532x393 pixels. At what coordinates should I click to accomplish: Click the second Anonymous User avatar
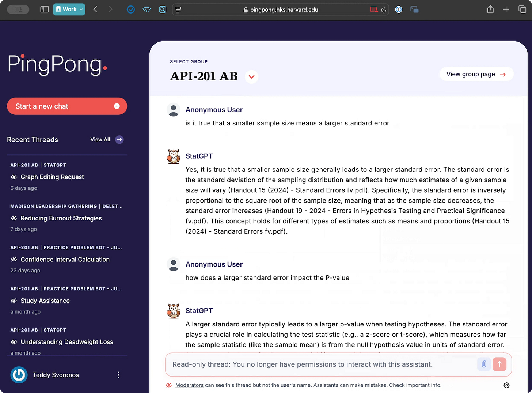pyautogui.click(x=174, y=265)
